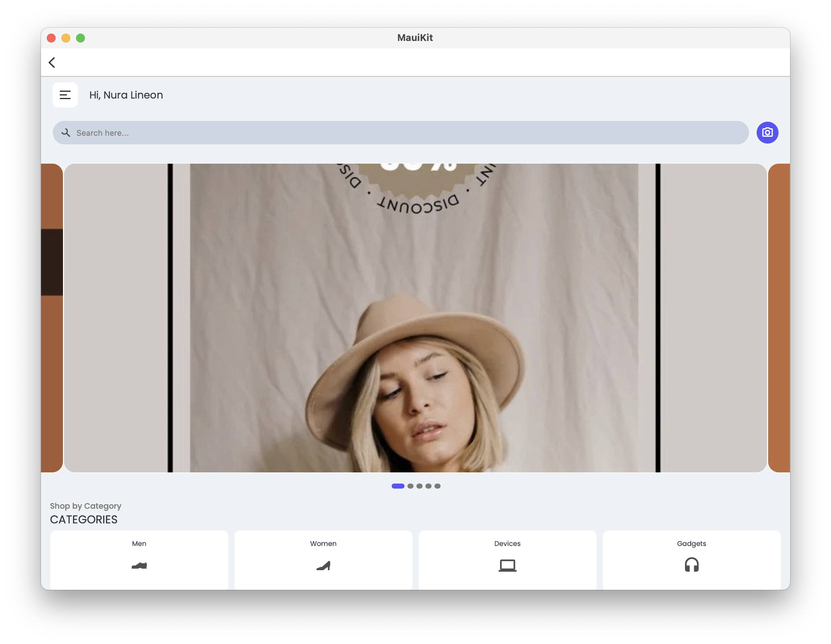This screenshot has width=831, height=644.
Task: Click the discount banner with hat woman
Action: [415, 318]
